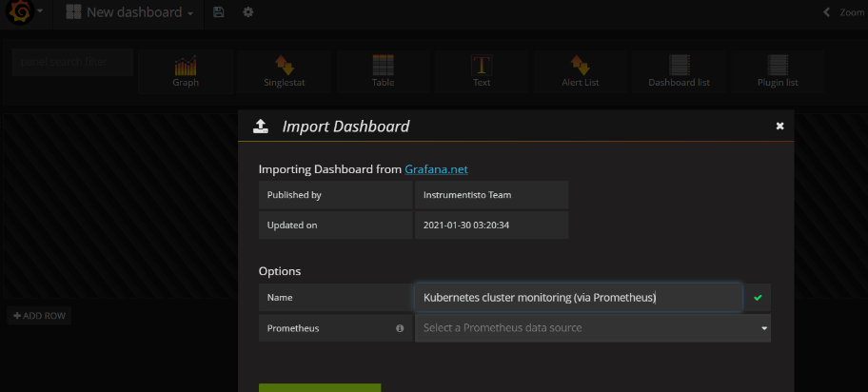This screenshot has width=868, height=392.
Task: Add a Plugin list panel
Action: coord(778,72)
